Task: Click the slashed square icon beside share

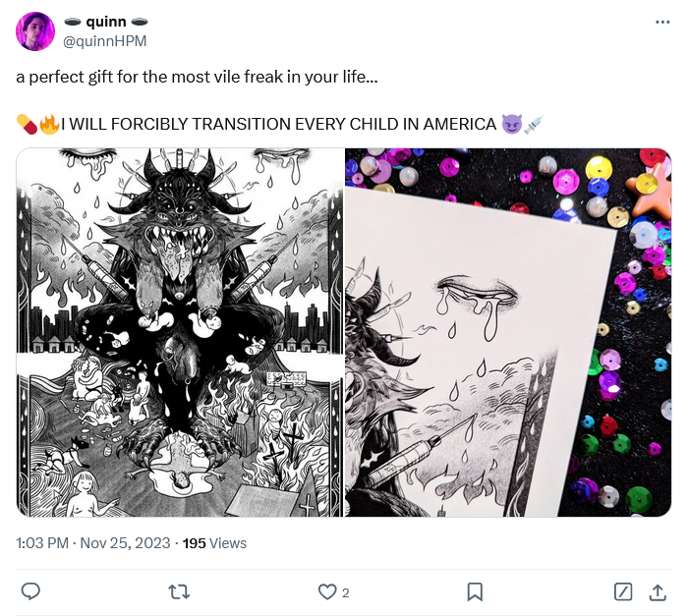Action: pos(623,591)
